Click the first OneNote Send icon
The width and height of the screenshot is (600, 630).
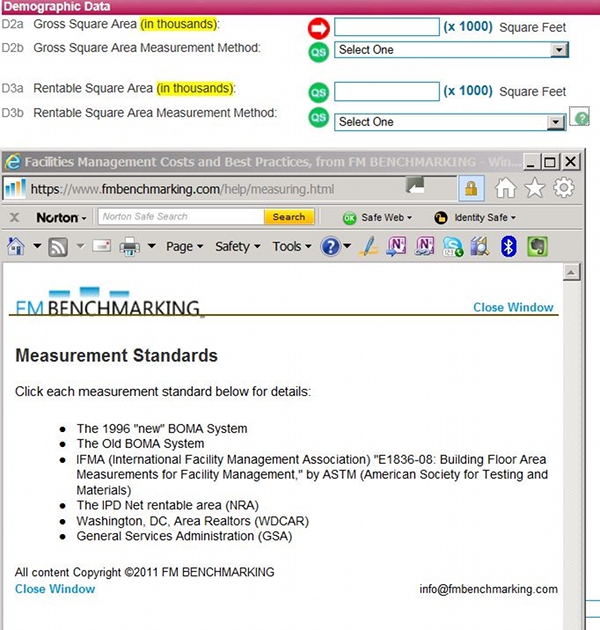[x=396, y=246]
